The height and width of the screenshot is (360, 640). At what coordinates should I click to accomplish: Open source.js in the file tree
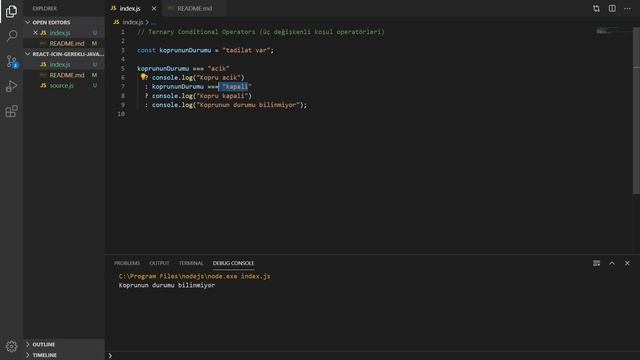pyautogui.click(x=64, y=86)
